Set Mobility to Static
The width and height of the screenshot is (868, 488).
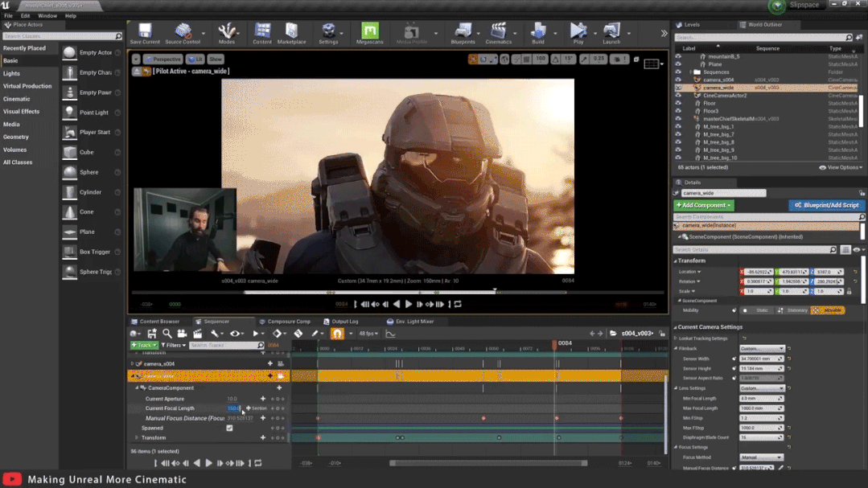pyautogui.click(x=757, y=310)
